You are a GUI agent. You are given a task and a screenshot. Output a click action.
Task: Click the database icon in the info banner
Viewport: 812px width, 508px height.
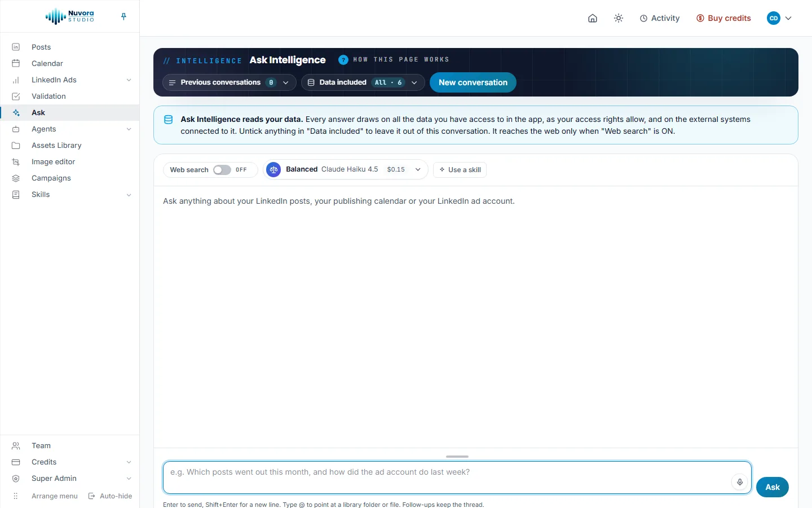pos(168,120)
